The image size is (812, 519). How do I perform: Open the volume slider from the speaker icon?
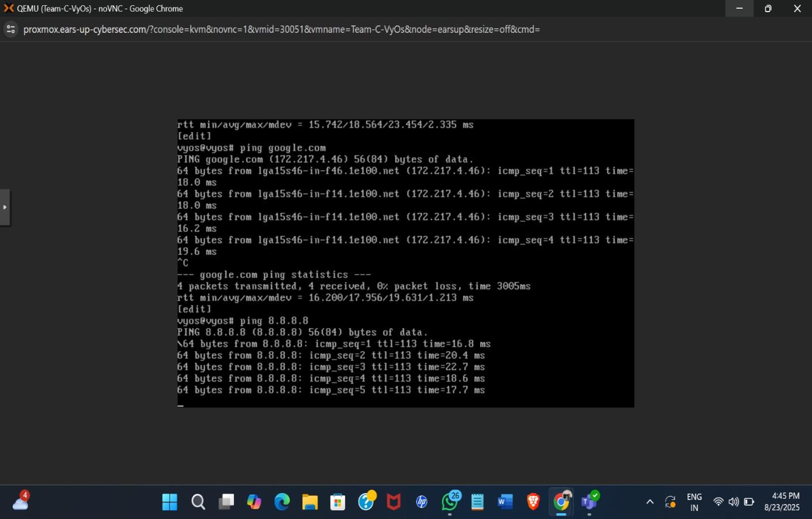[x=732, y=502]
